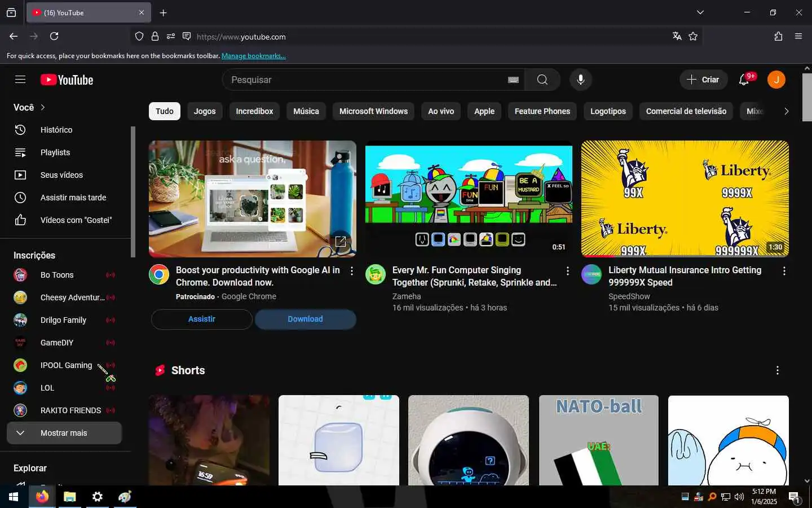This screenshot has height=508, width=812.
Task: Click the Criar button
Action: (703, 80)
